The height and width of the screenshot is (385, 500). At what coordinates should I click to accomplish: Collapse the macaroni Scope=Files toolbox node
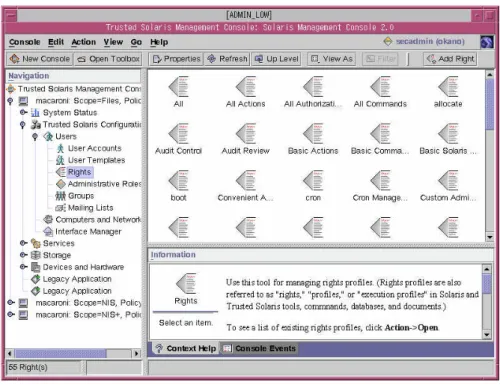click(10, 101)
